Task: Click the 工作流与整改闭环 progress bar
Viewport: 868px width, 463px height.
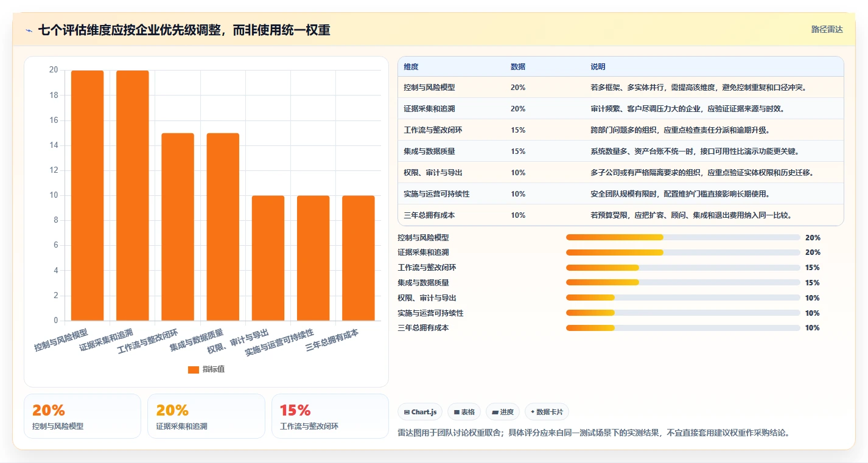Action: (683, 268)
